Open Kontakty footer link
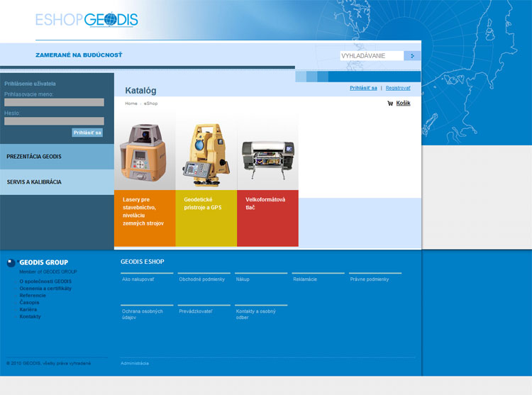The width and height of the screenshot is (532, 395). (x=31, y=317)
